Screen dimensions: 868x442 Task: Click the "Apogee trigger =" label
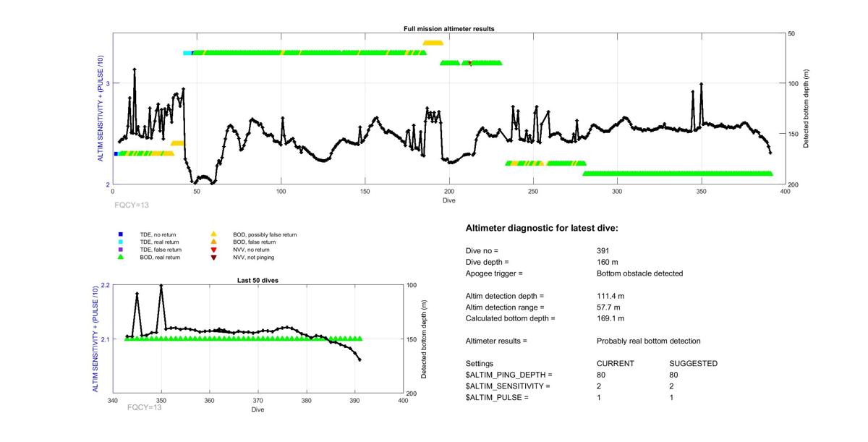pos(494,273)
